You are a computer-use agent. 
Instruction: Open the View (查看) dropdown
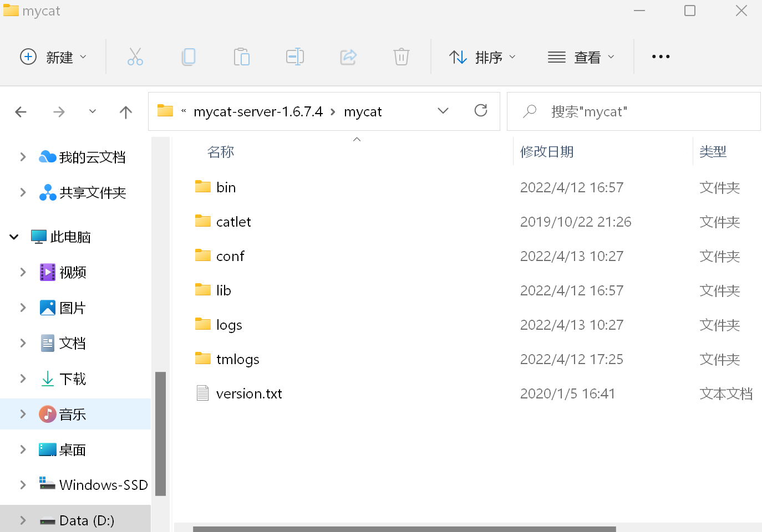[581, 57]
